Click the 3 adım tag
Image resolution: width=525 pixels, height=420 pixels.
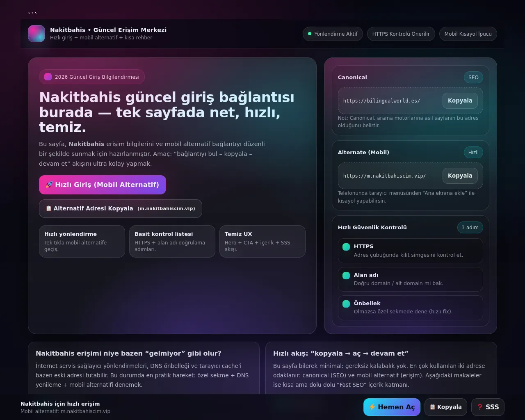470,227
